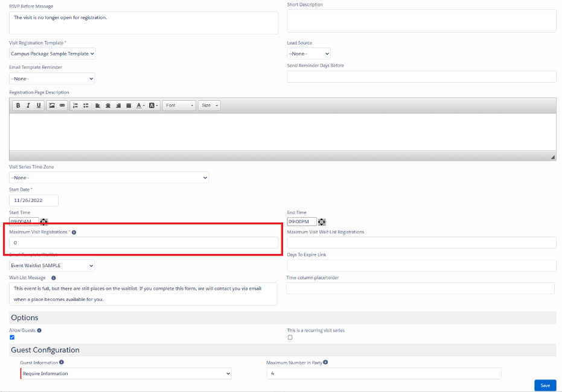Click the Save button
562x392 pixels.
click(x=544, y=385)
